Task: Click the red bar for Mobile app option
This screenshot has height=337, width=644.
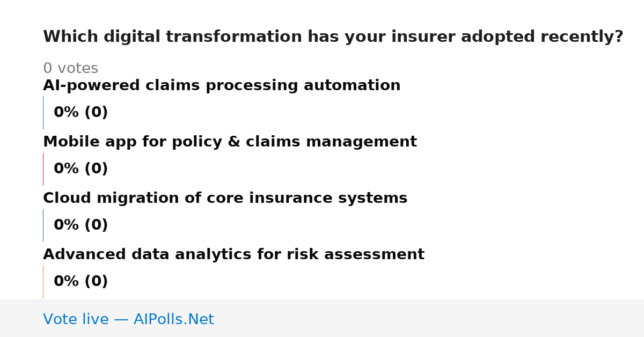Action: point(43,169)
